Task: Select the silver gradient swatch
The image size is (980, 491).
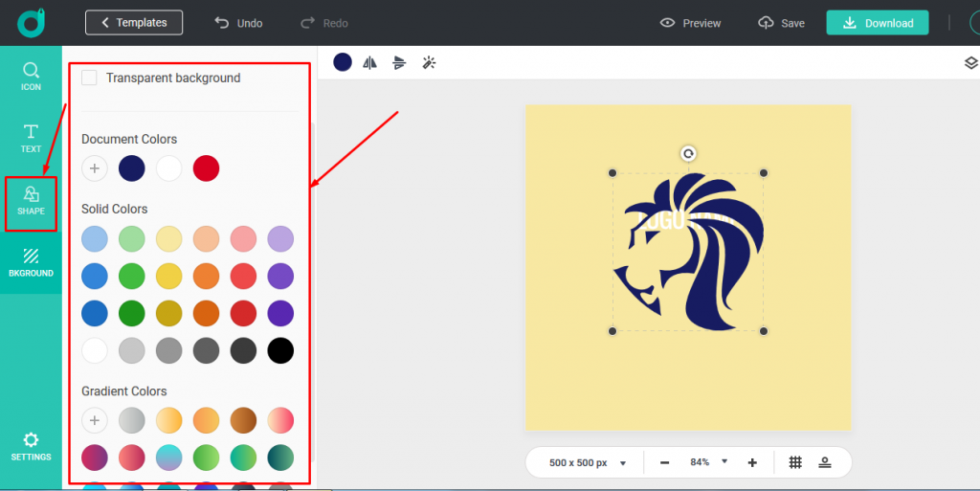Action: [132, 420]
